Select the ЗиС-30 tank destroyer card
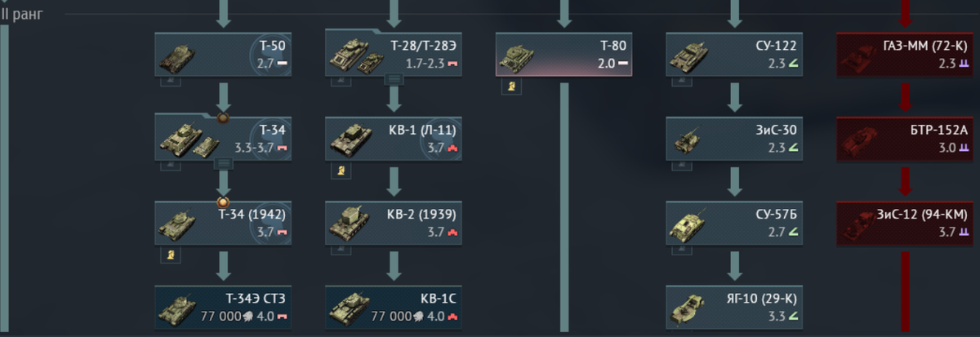 [x=734, y=140]
